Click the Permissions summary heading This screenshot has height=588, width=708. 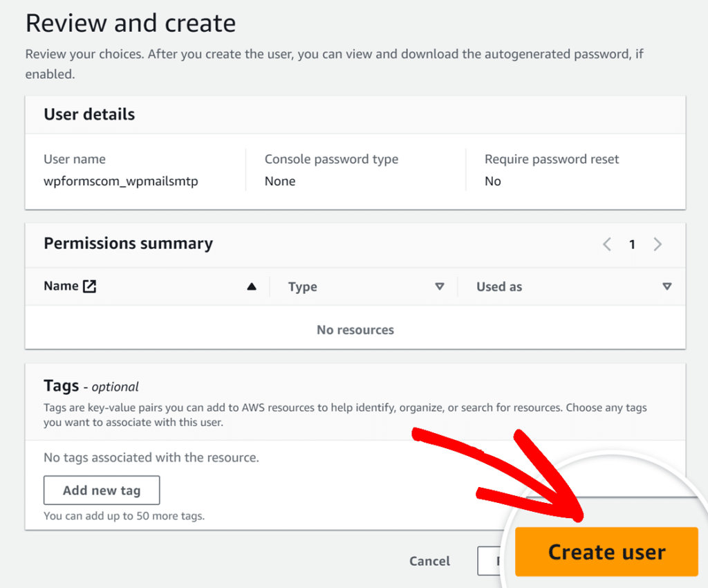pos(128,244)
